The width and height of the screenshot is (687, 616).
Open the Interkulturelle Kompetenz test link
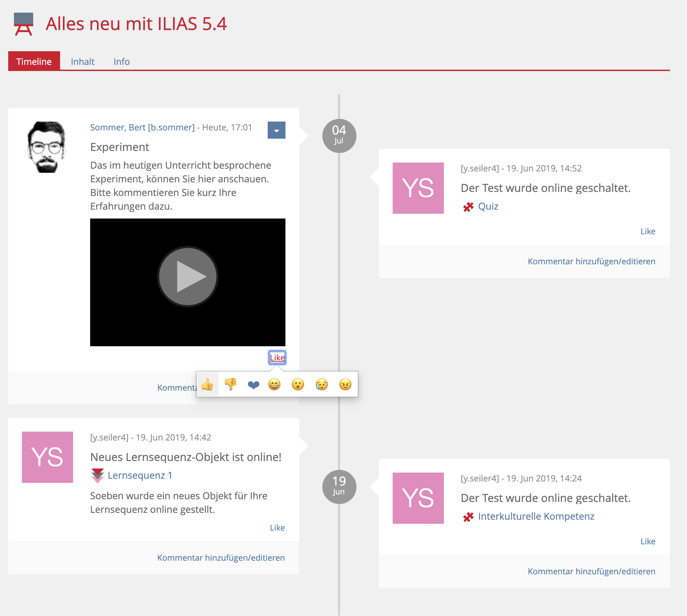pyautogui.click(x=536, y=516)
